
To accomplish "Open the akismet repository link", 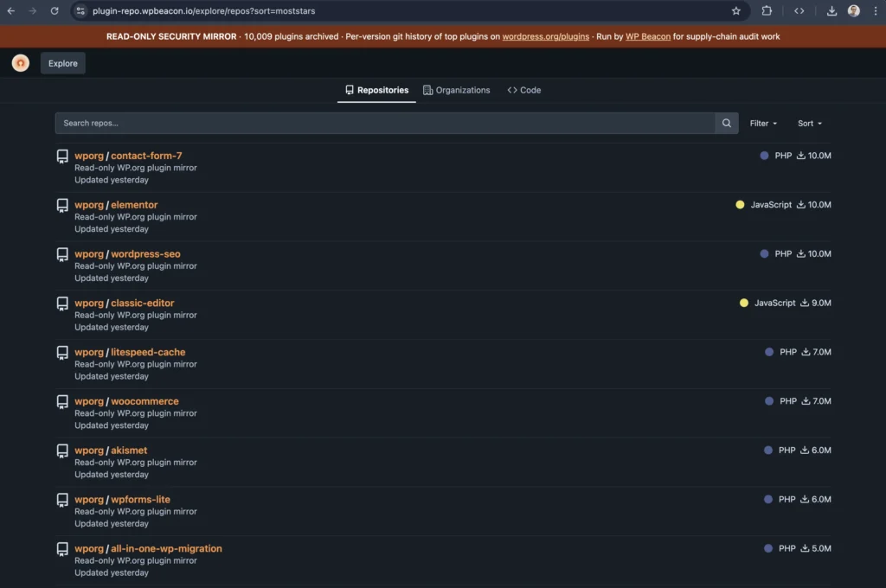I will point(129,451).
